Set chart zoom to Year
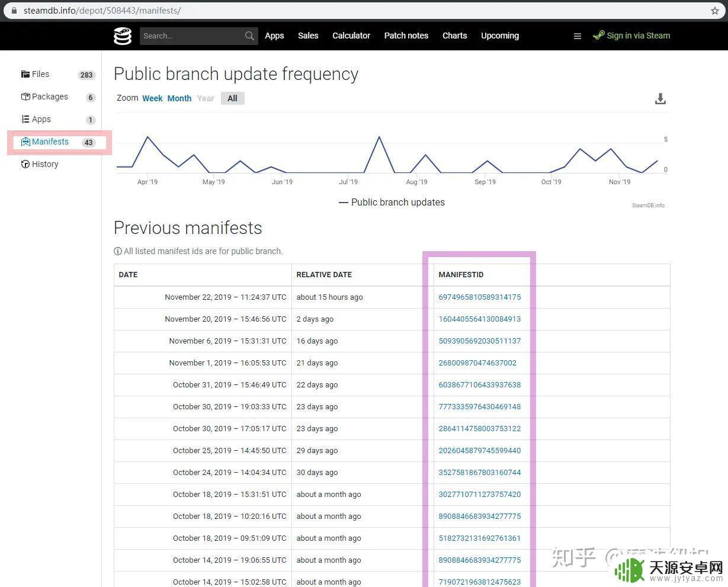 coord(206,98)
